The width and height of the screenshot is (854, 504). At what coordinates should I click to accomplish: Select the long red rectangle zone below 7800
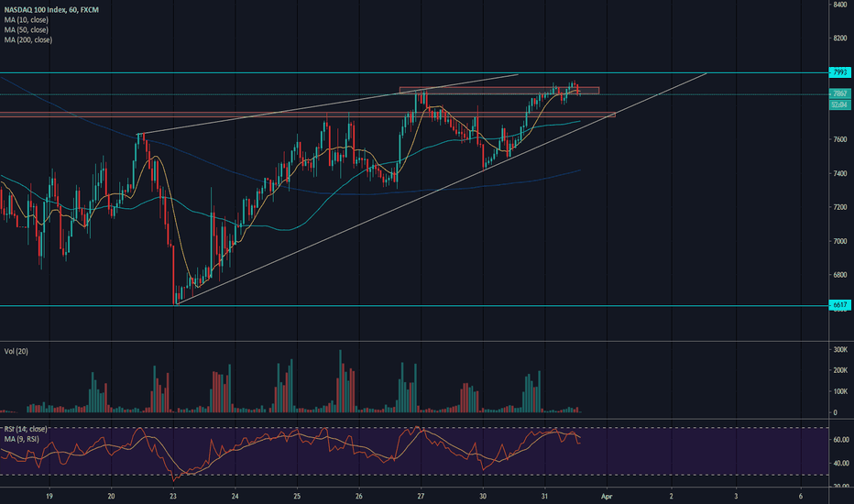(308, 115)
